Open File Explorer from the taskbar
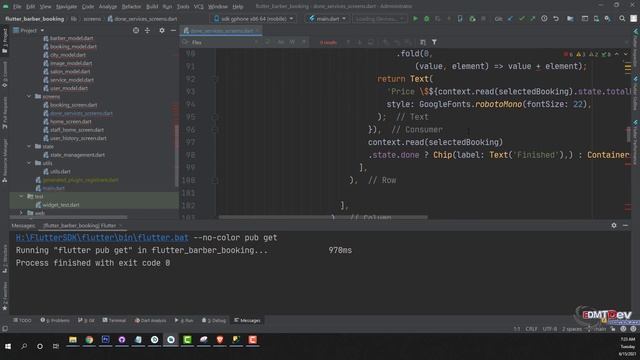 point(73,340)
